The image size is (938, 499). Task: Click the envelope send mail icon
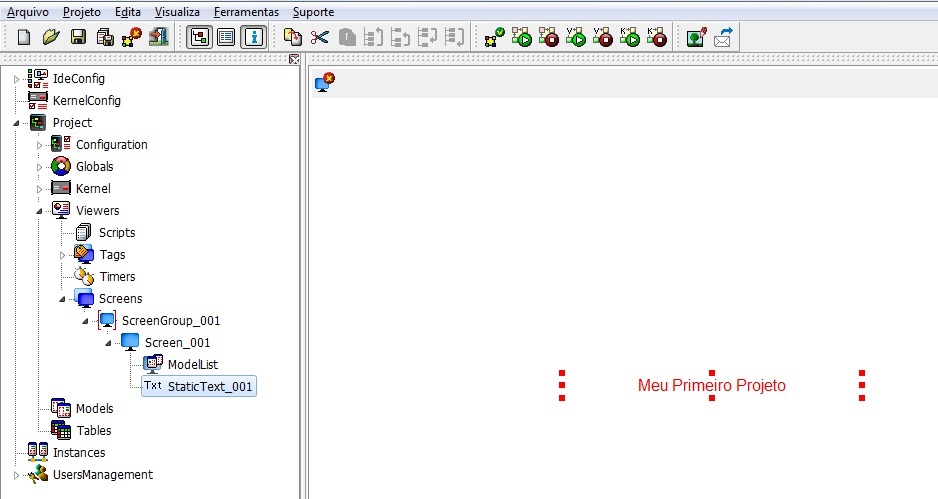click(x=723, y=37)
